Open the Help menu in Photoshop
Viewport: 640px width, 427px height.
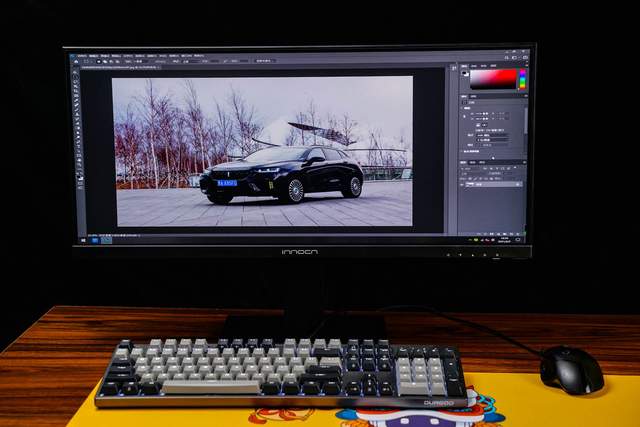point(199,56)
